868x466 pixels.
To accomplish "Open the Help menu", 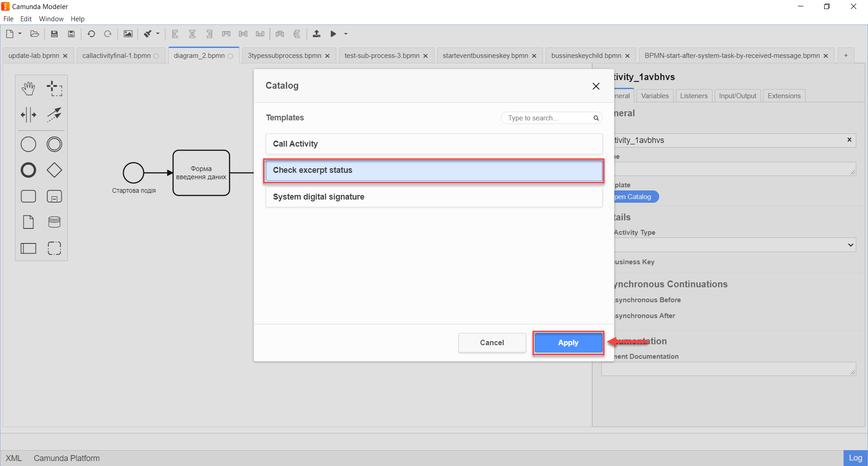I will coord(77,19).
